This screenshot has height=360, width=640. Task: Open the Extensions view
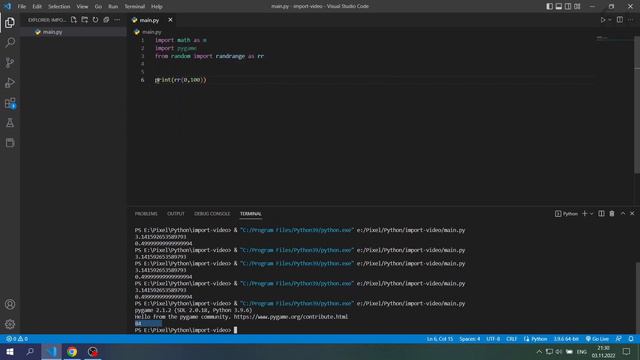[x=10, y=103]
